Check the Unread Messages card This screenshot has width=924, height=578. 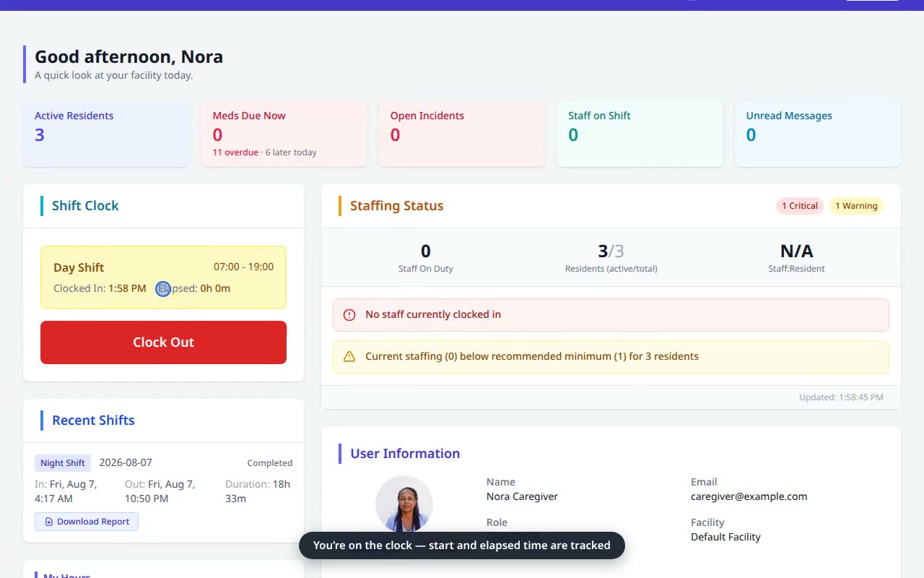point(818,134)
